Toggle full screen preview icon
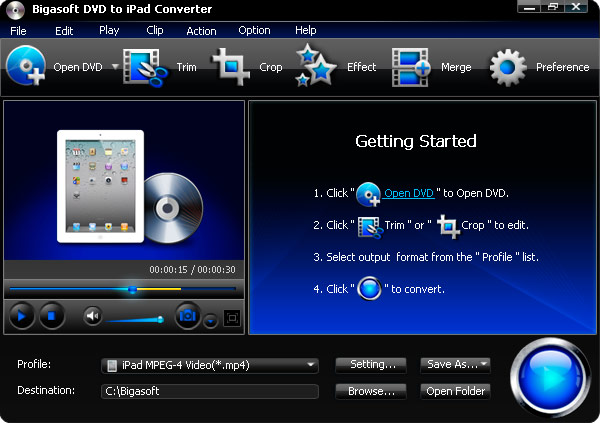The width and height of the screenshot is (600, 423). pos(232,318)
